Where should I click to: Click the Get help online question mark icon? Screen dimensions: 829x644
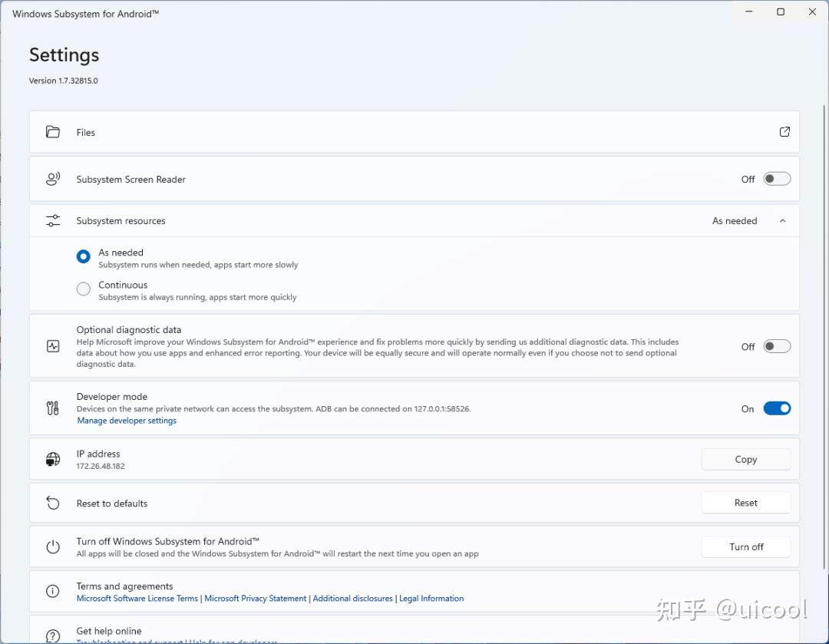pyautogui.click(x=52, y=636)
